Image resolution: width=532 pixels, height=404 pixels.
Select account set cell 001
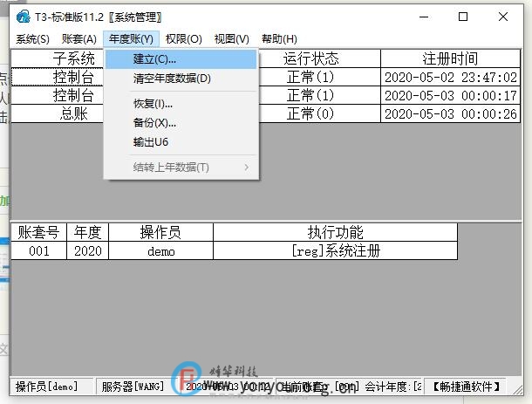38,251
